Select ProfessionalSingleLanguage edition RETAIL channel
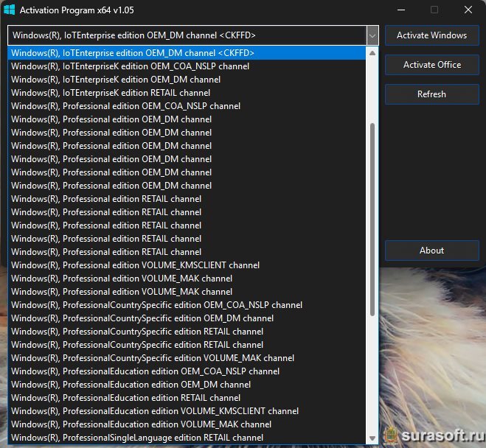Viewport: 486px width, 448px height. coord(187,438)
